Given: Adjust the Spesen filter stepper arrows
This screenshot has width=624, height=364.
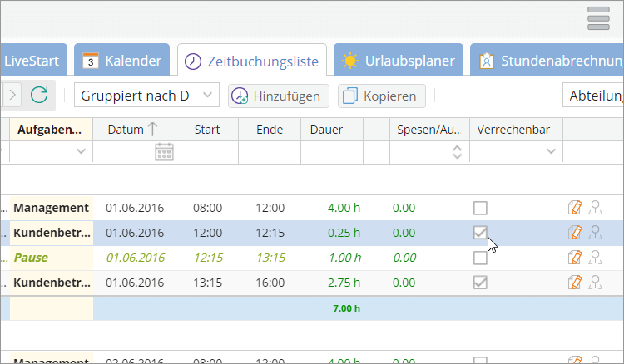Looking at the screenshot, I should point(457,151).
